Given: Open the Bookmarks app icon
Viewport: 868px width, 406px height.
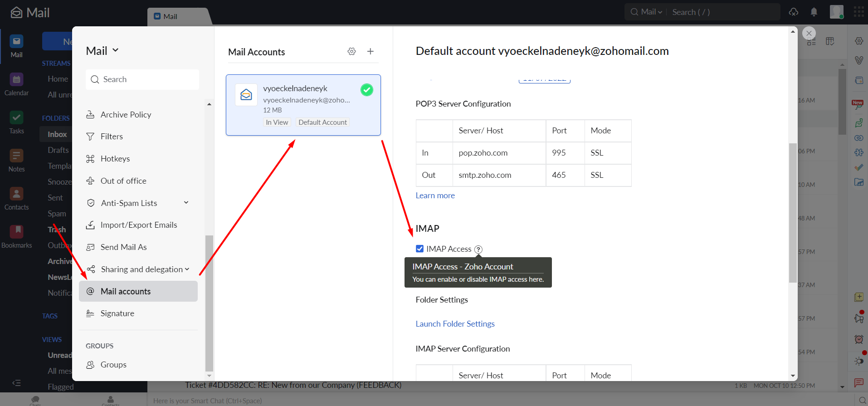Looking at the screenshot, I should coord(16,237).
